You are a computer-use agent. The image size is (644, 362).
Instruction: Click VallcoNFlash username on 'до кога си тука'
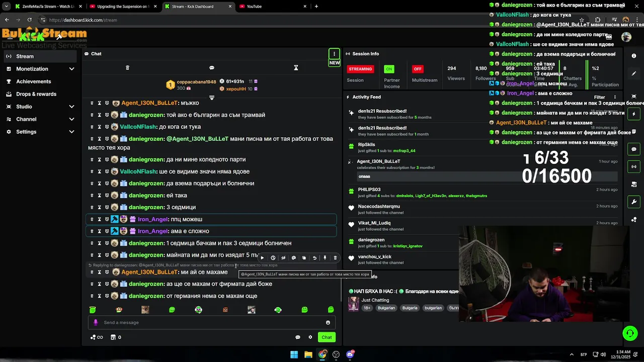138,127
